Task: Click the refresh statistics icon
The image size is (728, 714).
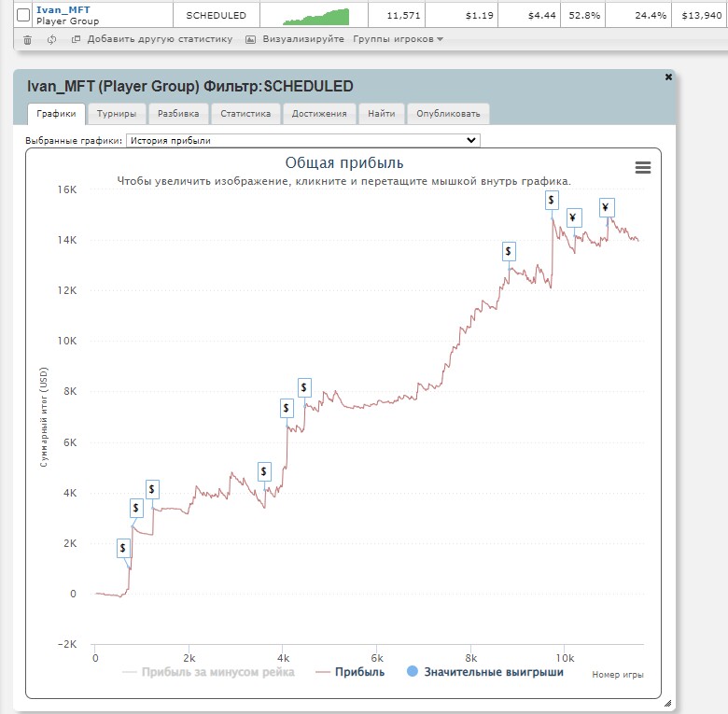Action: tap(51, 39)
